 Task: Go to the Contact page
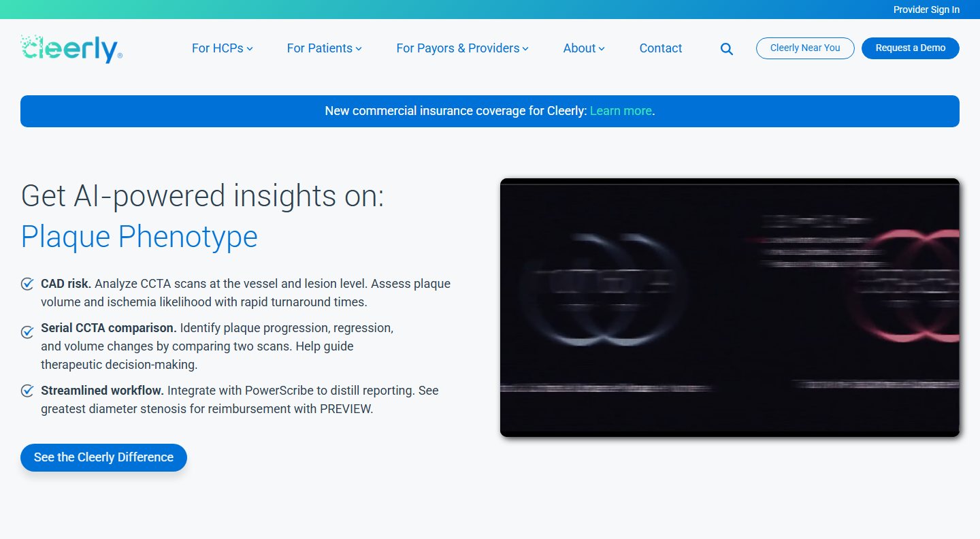tap(661, 48)
